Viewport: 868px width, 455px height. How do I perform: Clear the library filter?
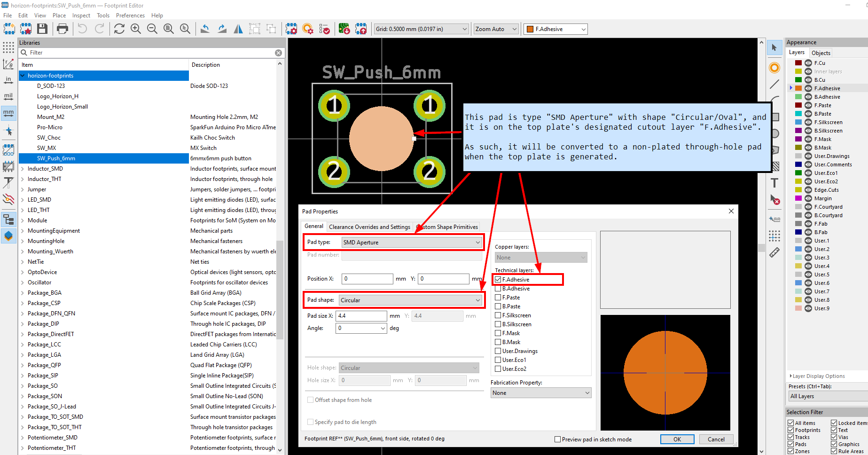coord(279,53)
